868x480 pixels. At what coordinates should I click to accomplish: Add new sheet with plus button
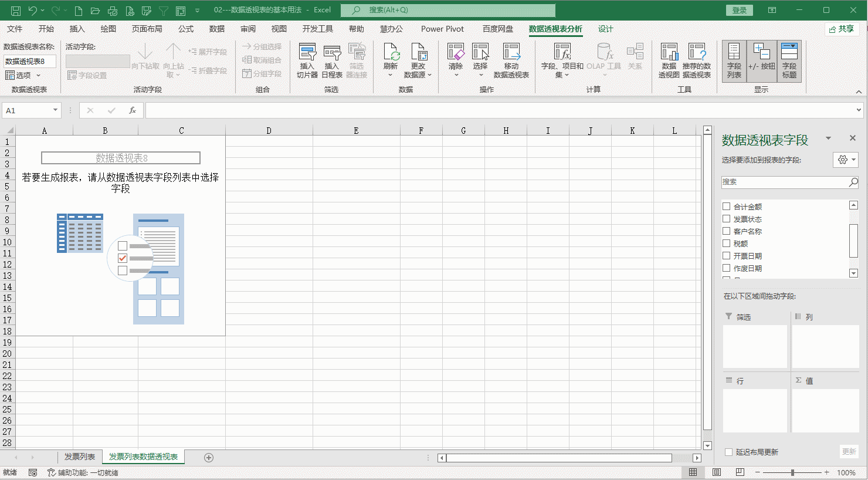point(209,458)
